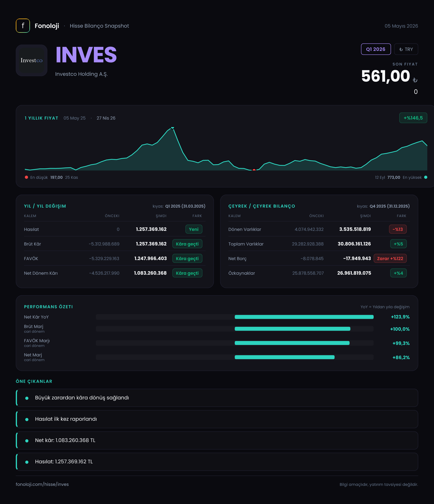Click the Hasılat value 1.257.369.162 in table
Screen dimensions: 434x504
pyautogui.click(x=151, y=229)
